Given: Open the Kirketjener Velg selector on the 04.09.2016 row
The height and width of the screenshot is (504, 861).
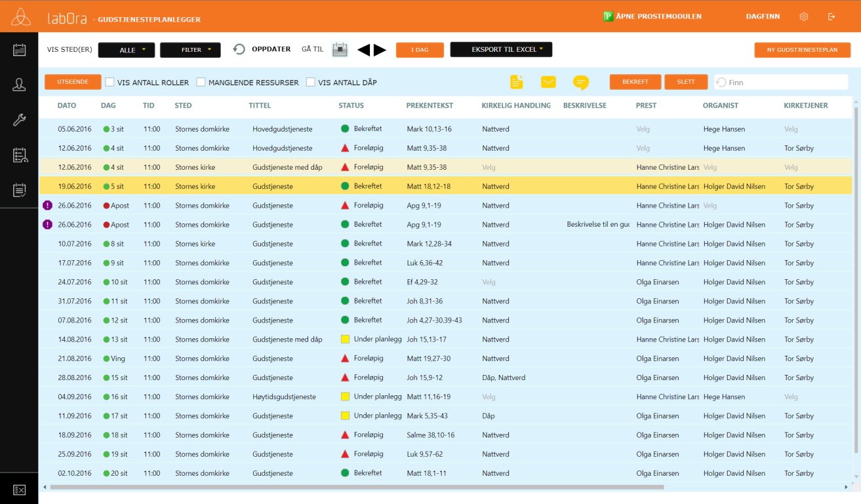Looking at the screenshot, I should (x=791, y=397).
